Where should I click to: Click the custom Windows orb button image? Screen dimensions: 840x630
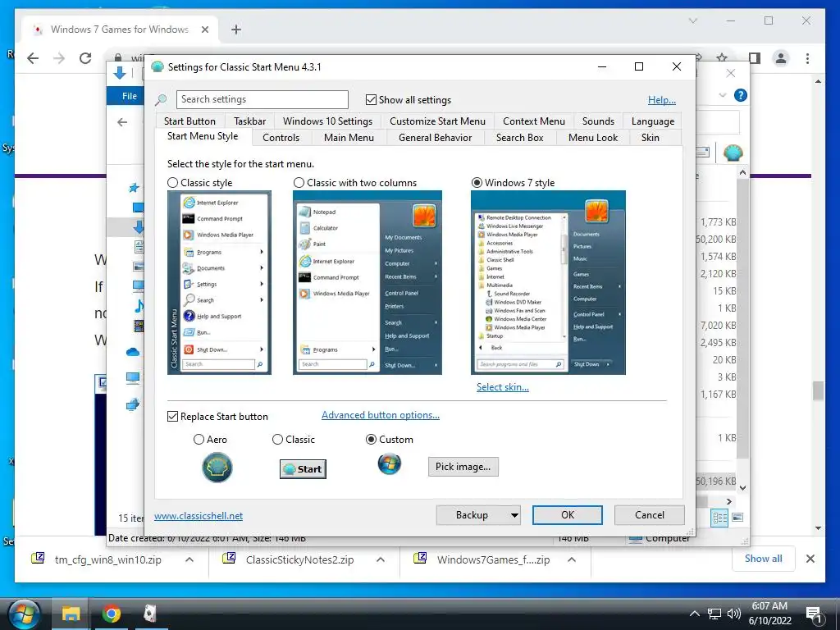click(390, 464)
